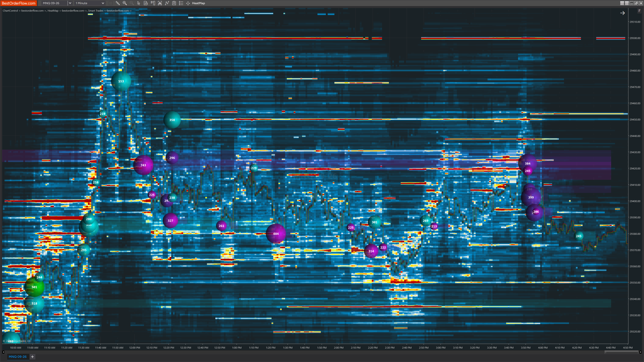The width and height of the screenshot is (644, 362).
Task: Open the 1 Minute interval dropdown
Action: [90, 3]
